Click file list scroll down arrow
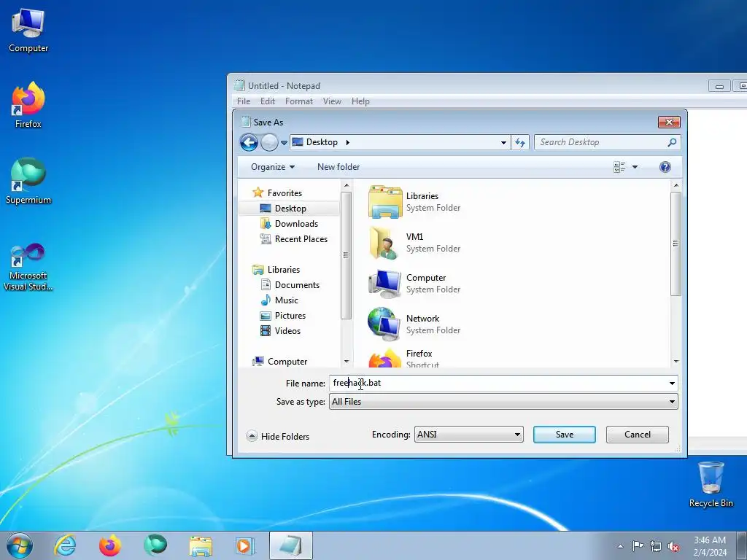 pyautogui.click(x=676, y=362)
